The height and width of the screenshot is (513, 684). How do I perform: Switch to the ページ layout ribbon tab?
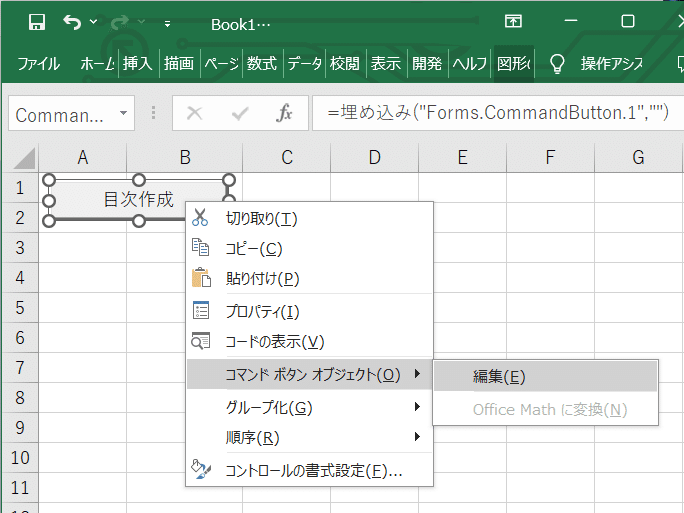221,64
